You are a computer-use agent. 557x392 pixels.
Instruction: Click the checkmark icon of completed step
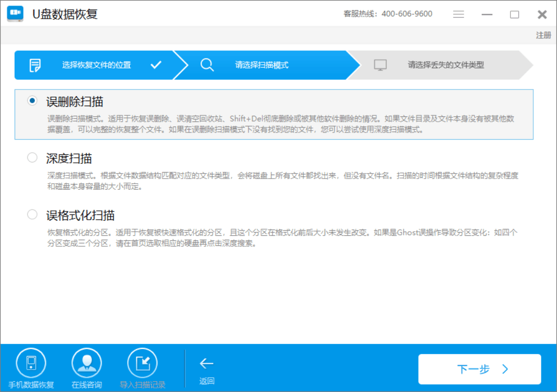(x=156, y=65)
